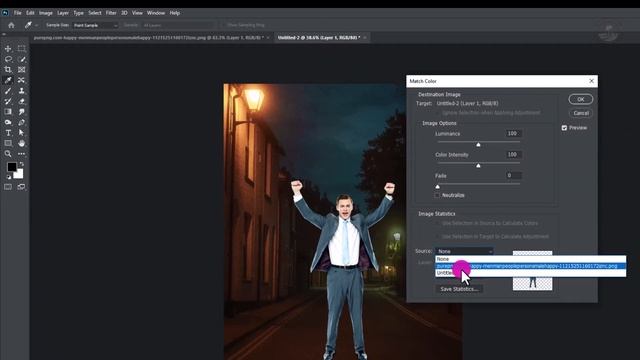Open the Edit menu
Screen dimensions: 640x360
coord(30,13)
